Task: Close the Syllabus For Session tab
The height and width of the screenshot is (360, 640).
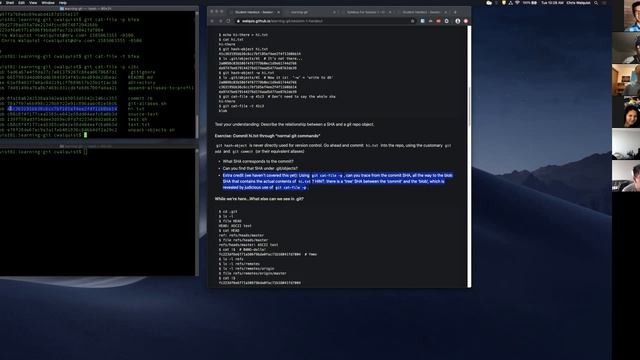Action: [390, 12]
